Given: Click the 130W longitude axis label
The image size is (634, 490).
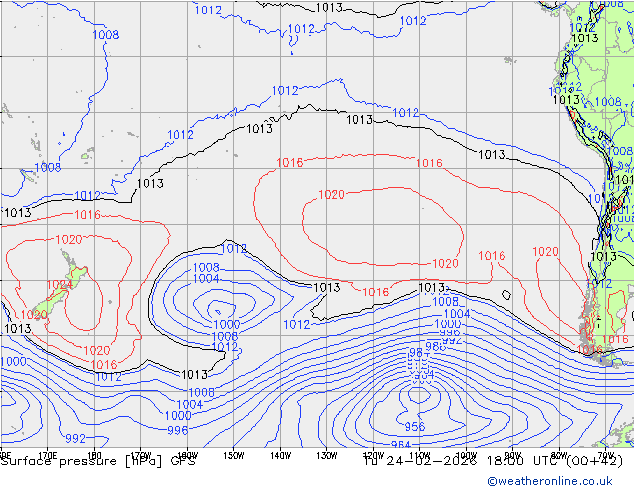Looking at the screenshot, I should click(327, 456).
